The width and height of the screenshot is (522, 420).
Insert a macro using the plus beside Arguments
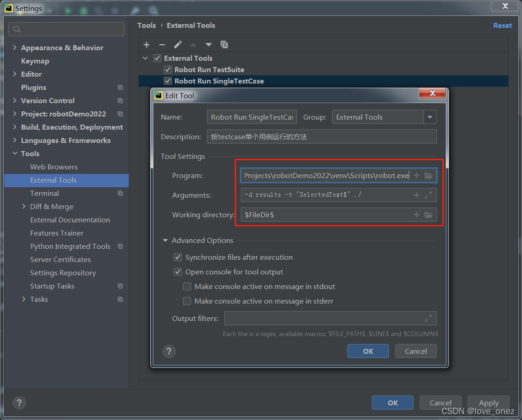(x=416, y=195)
